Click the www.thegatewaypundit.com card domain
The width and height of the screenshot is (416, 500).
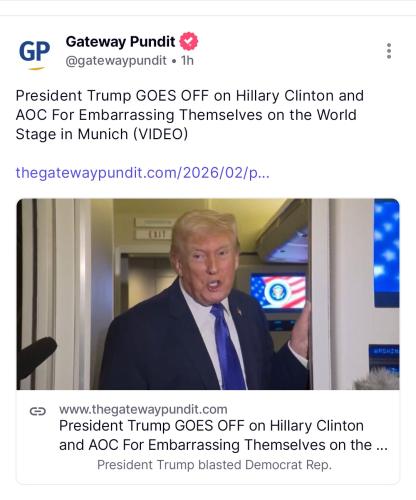pos(143,409)
